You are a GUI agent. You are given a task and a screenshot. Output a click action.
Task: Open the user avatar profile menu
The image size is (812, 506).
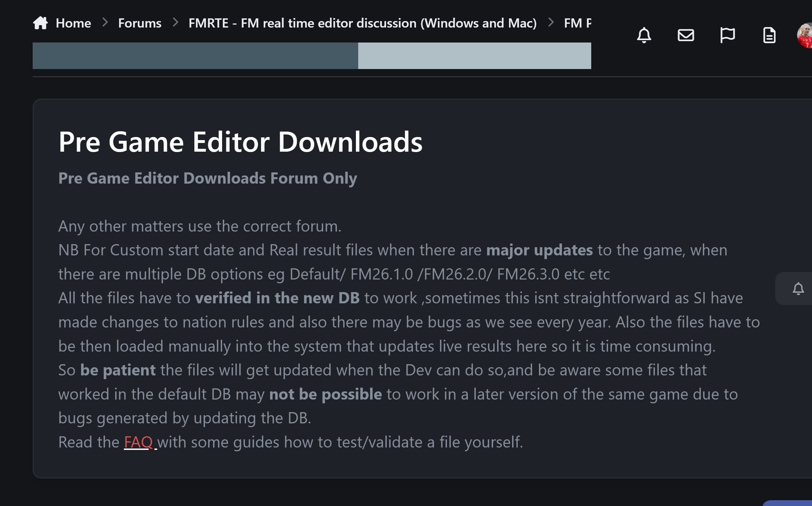coord(805,35)
